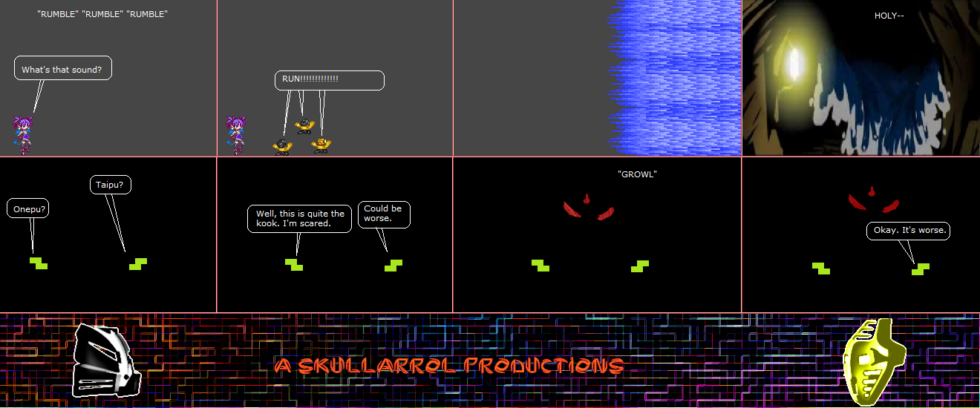The width and height of the screenshot is (980, 408).
Task: Click the green eyes under "Okay. It's worse."
Action: tap(921, 269)
